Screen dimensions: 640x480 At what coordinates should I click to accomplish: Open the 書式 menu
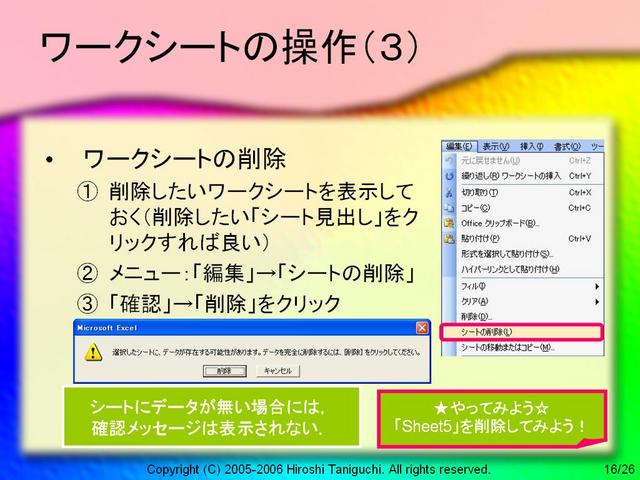[x=567, y=147]
